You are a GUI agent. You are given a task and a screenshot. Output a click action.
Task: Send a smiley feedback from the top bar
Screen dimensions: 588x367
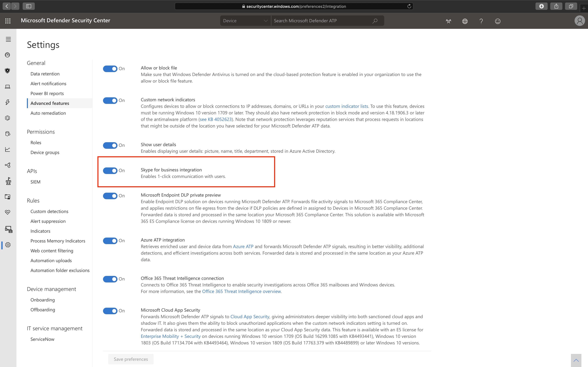pyautogui.click(x=498, y=21)
